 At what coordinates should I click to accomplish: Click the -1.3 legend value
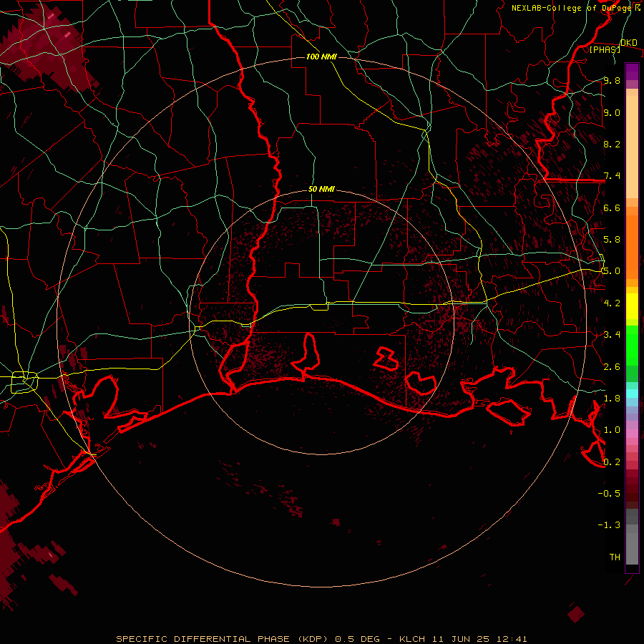(609, 525)
